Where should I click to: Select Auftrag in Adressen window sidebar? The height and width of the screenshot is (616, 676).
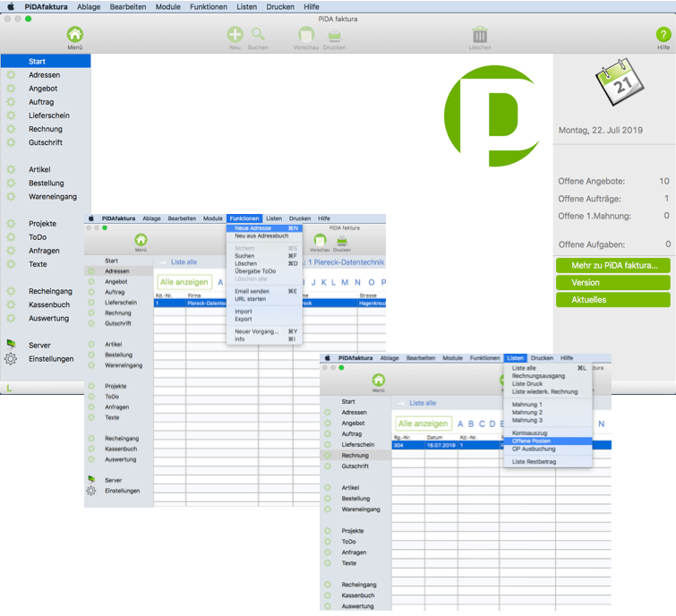[x=115, y=292]
